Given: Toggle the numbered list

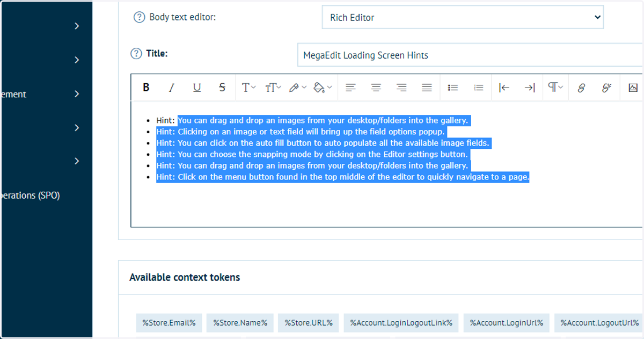Looking at the screenshot, I should click(x=479, y=88).
